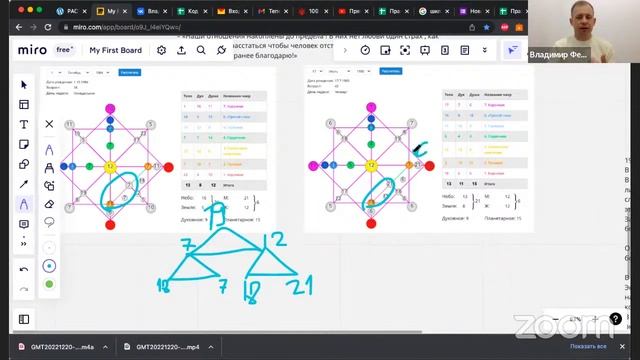
Task: Open the notes icon in top bar
Action: pyautogui.click(x=464, y=50)
